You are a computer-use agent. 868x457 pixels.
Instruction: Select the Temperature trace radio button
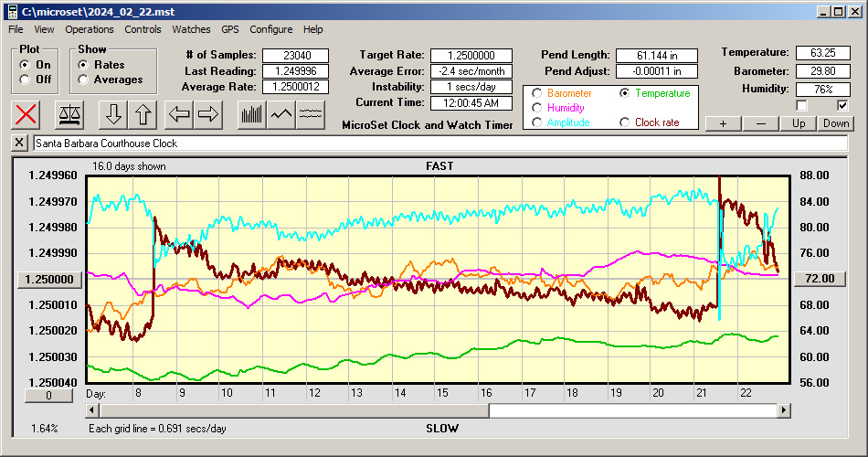click(624, 93)
